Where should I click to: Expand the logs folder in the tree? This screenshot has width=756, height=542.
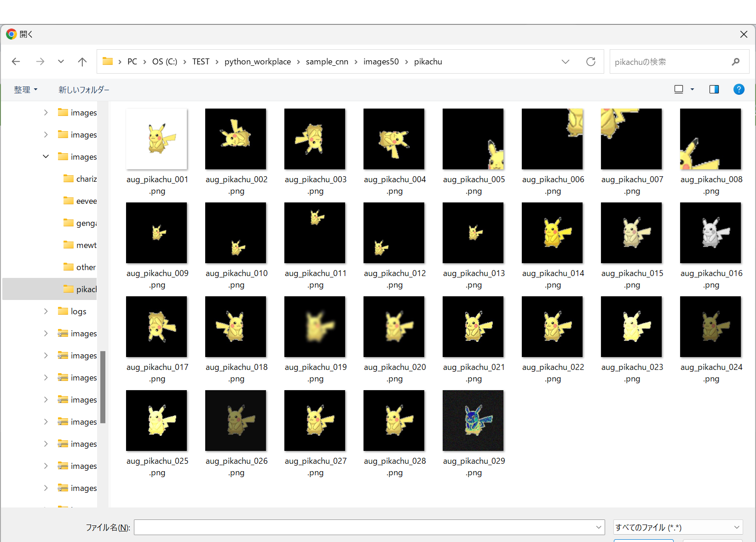point(46,311)
